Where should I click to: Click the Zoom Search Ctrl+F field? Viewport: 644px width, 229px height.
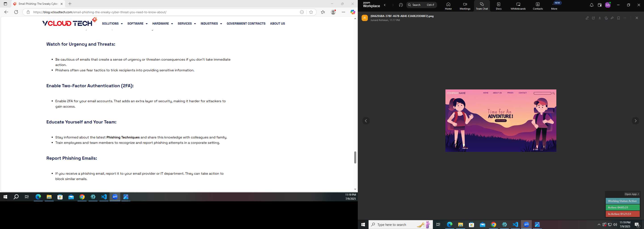coord(422,5)
